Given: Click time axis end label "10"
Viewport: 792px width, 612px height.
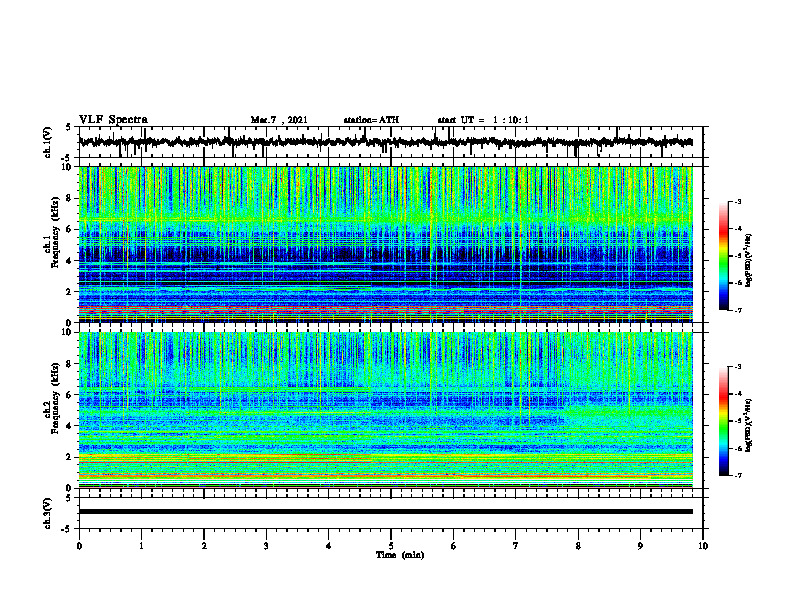Looking at the screenshot, I should tap(703, 546).
